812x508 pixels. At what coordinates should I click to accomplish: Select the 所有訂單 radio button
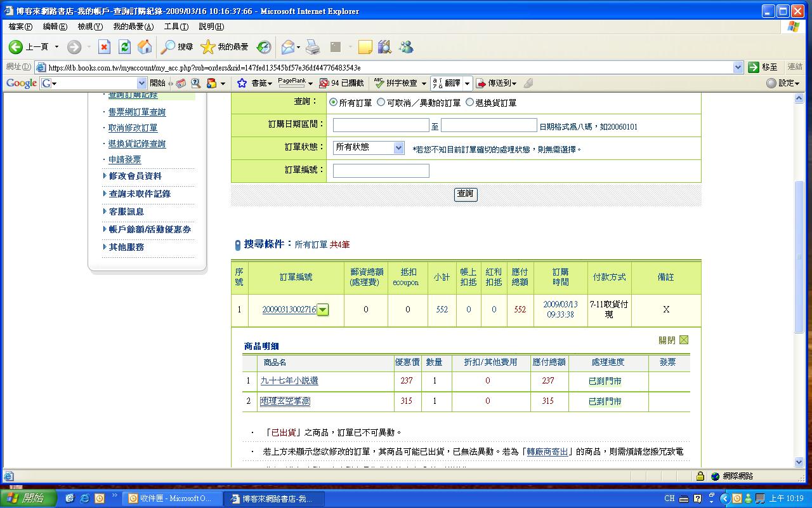pyautogui.click(x=334, y=102)
